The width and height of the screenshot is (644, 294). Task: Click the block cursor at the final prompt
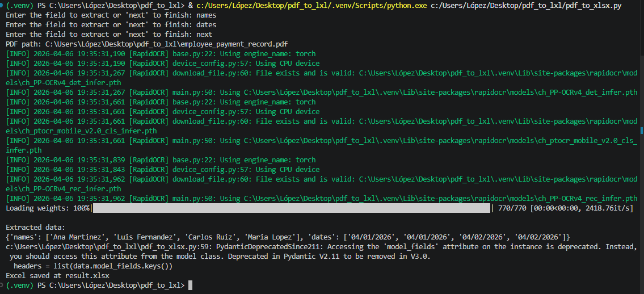[190, 285]
